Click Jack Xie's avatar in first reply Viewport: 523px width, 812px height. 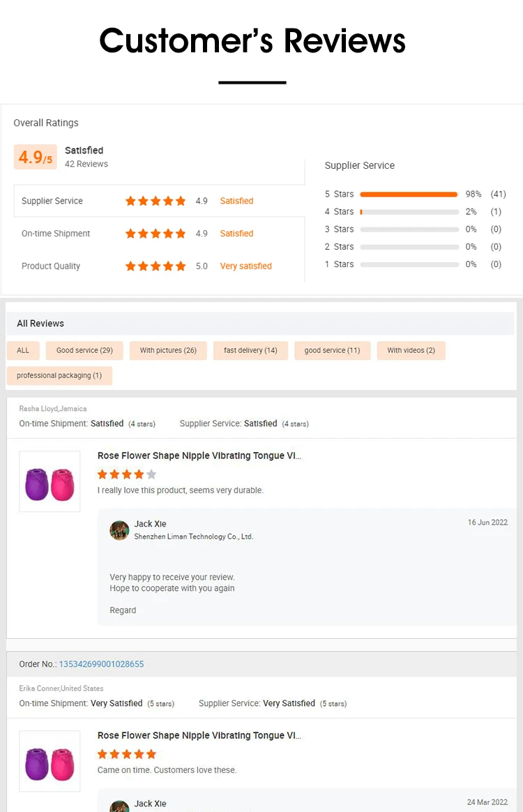pyautogui.click(x=119, y=530)
